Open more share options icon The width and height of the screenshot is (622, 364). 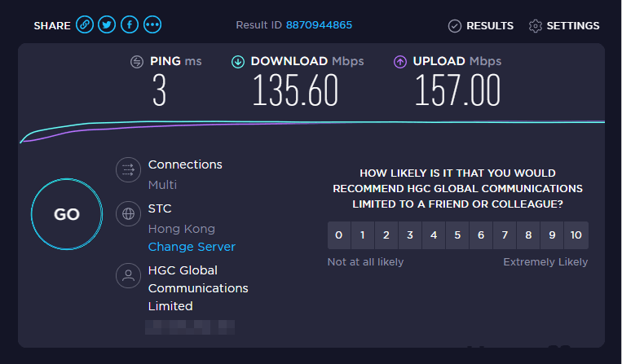[x=152, y=25]
